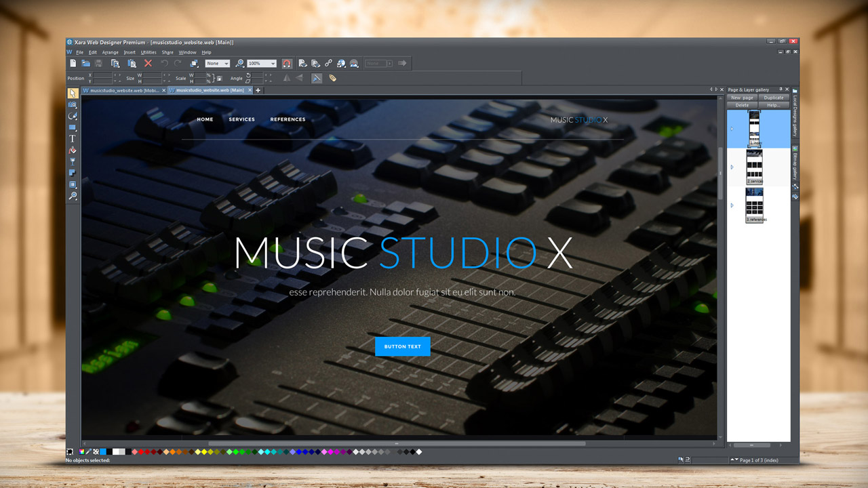This screenshot has height=488, width=868.
Task: Click the Preview website icon
Action: pos(315,63)
